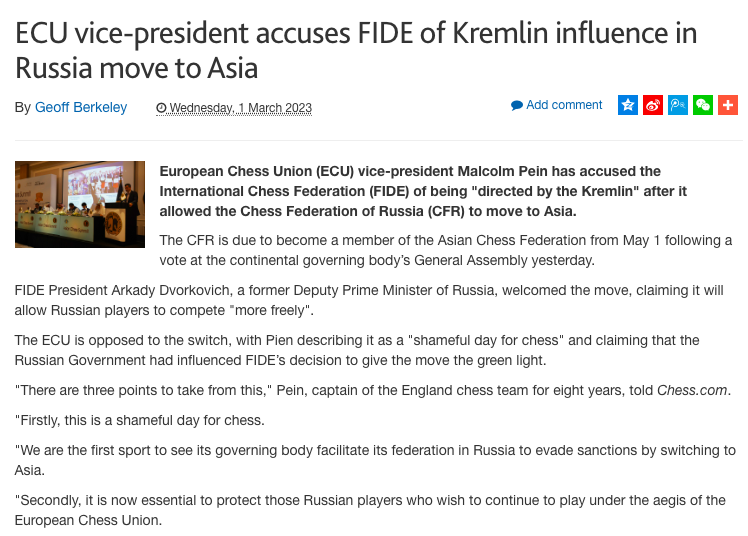
Task: Open author Geoff Berkeley's profile link
Action: click(x=81, y=107)
